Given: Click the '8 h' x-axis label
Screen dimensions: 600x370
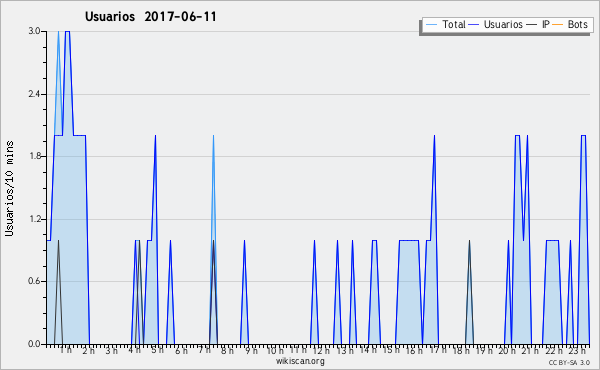Looking at the screenshot, I should (x=227, y=350).
